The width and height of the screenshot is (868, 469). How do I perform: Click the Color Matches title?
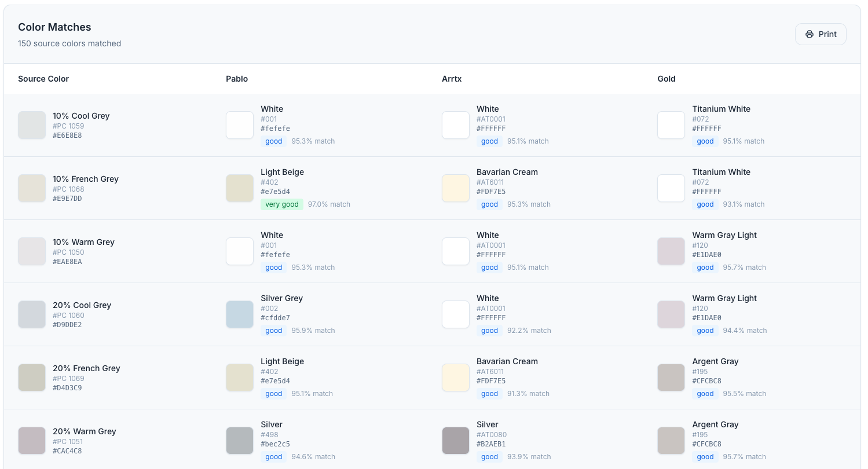point(54,27)
